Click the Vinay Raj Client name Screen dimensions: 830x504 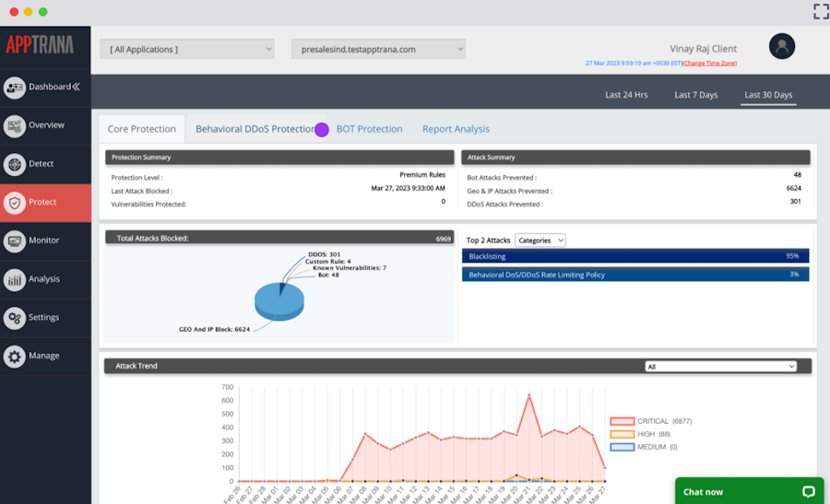click(x=703, y=49)
